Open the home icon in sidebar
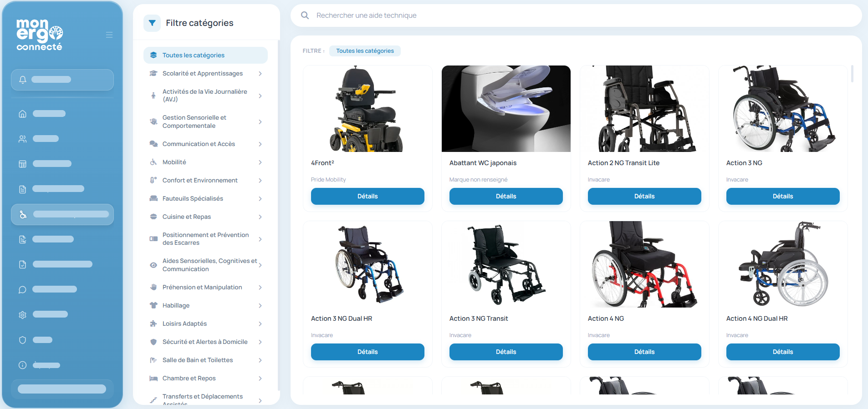The image size is (868, 409). coord(22,114)
